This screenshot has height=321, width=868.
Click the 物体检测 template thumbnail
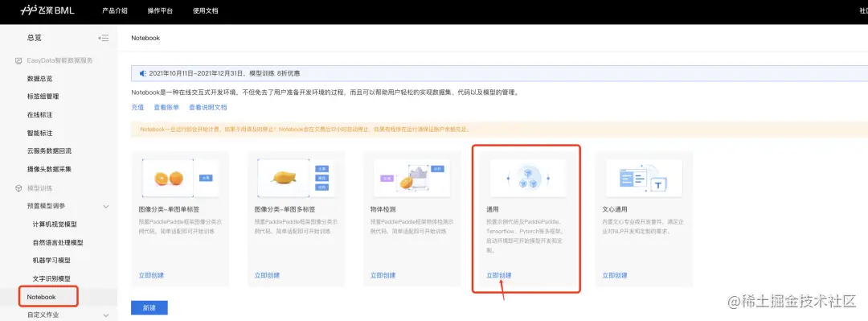411,178
